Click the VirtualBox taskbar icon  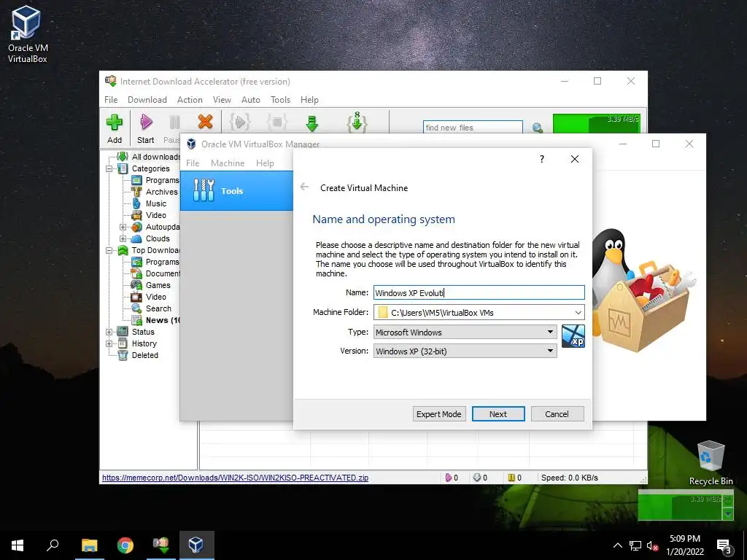click(196, 545)
